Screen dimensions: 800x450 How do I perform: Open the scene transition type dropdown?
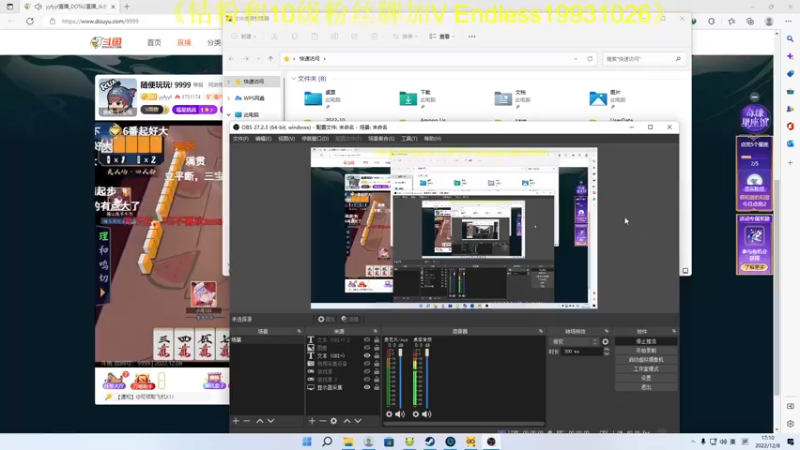[573, 342]
